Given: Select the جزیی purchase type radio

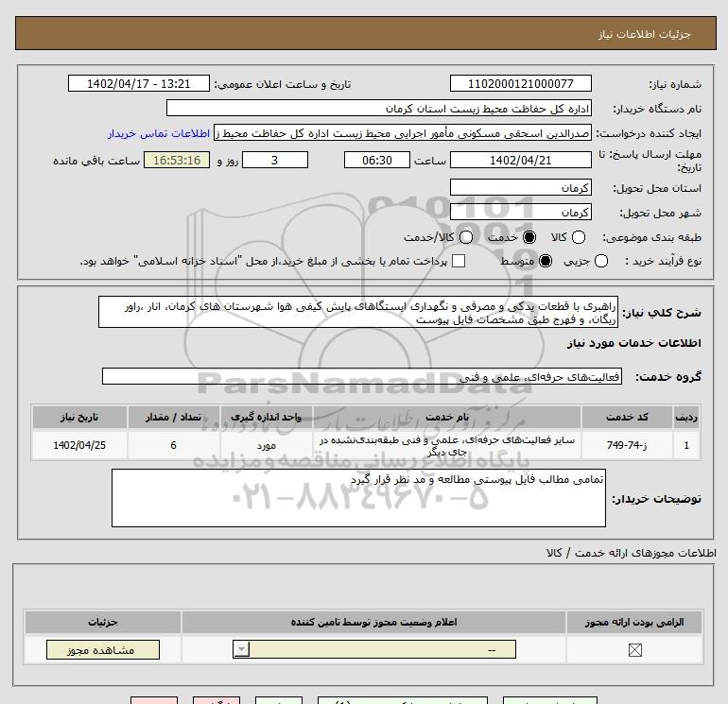Looking at the screenshot, I should [x=600, y=261].
